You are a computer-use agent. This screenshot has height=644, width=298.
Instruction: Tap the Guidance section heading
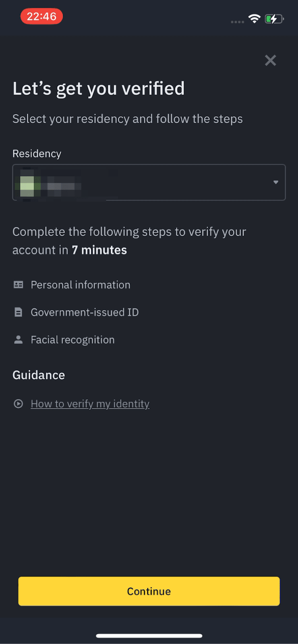[39, 375]
